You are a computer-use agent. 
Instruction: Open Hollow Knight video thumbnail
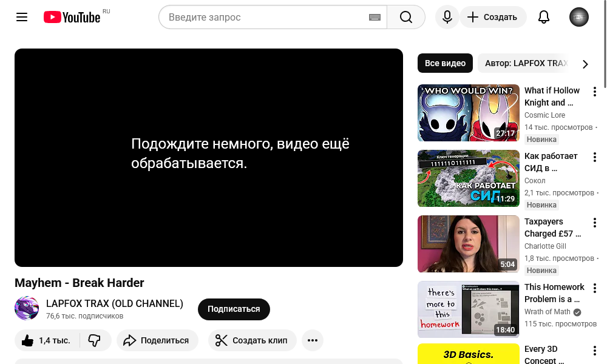click(x=469, y=113)
